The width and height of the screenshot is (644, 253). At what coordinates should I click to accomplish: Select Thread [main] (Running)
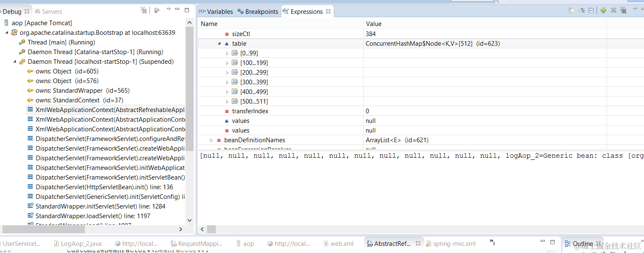coord(57,42)
